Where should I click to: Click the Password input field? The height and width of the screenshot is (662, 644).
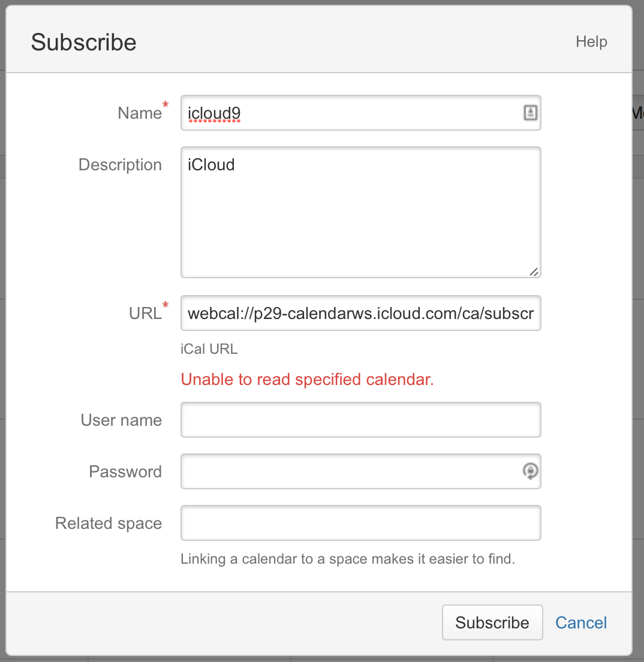click(360, 471)
